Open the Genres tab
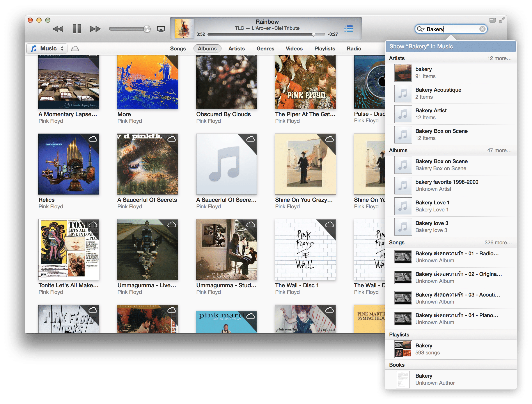532x404 pixels. pos(265,49)
